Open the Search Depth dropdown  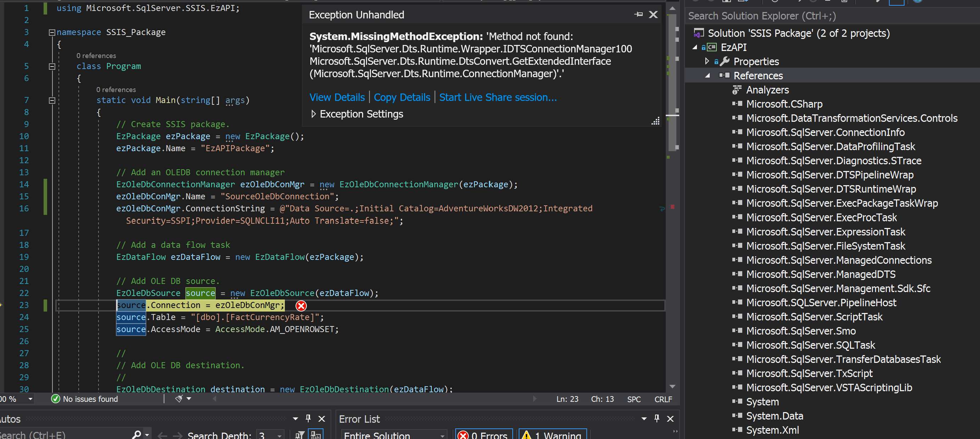coord(280,435)
